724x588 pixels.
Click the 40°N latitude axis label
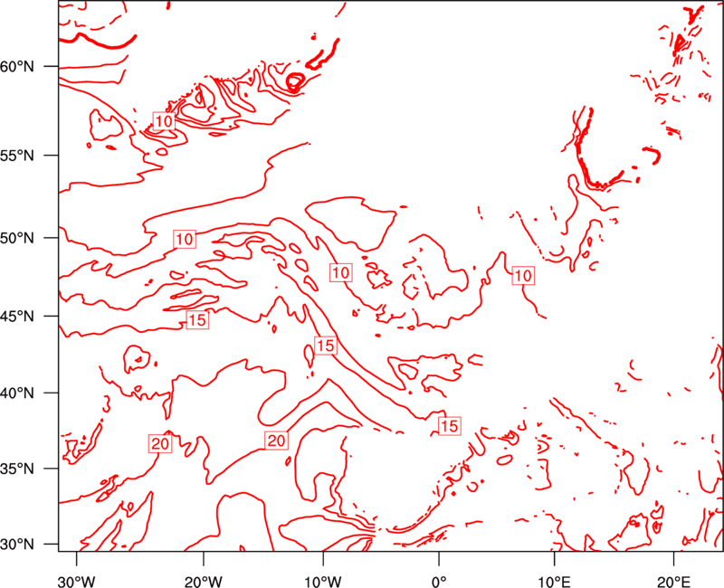click(17, 394)
